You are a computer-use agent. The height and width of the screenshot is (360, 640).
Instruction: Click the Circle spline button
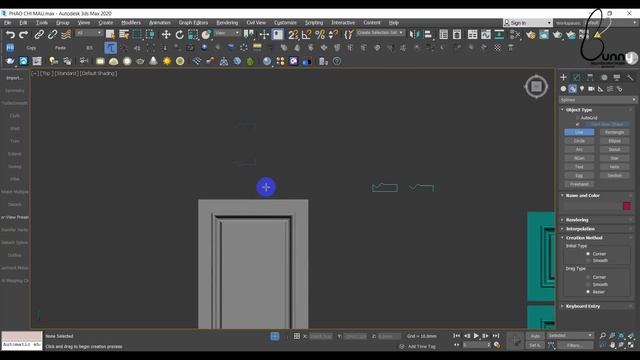(x=579, y=141)
